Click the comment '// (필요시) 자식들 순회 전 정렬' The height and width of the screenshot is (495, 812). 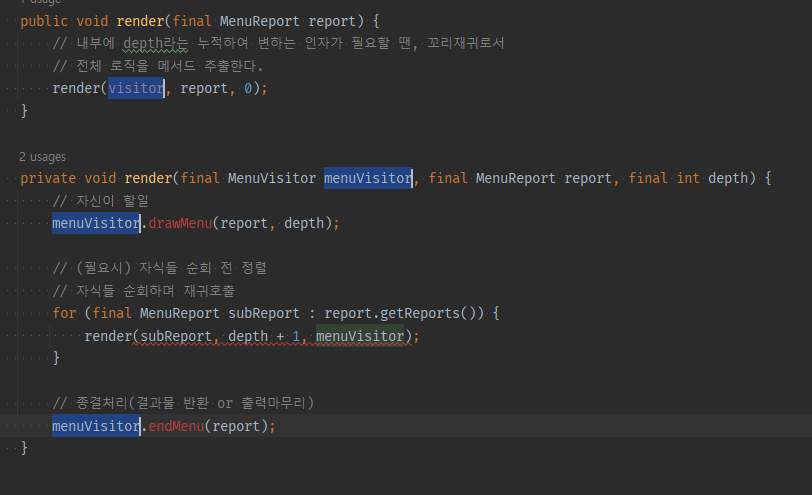pyautogui.click(x=160, y=268)
